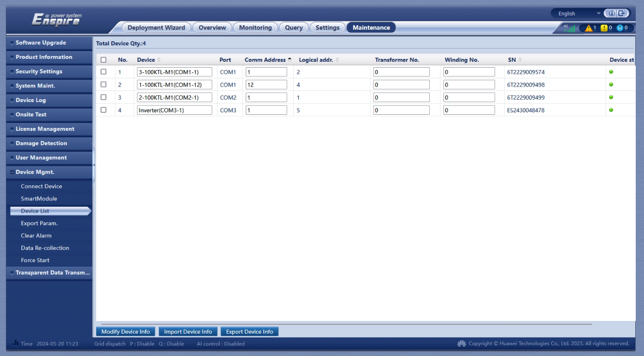The image size is (644, 356).
Task: Click status indicator for Inverter(COM3-1)
Action: 611,110
